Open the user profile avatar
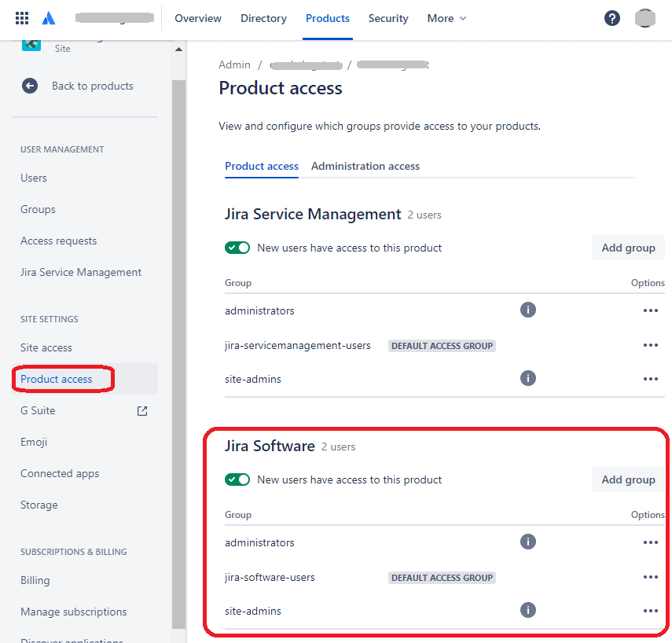This screenshot has width=672, height=643. (x=645, y=18)
